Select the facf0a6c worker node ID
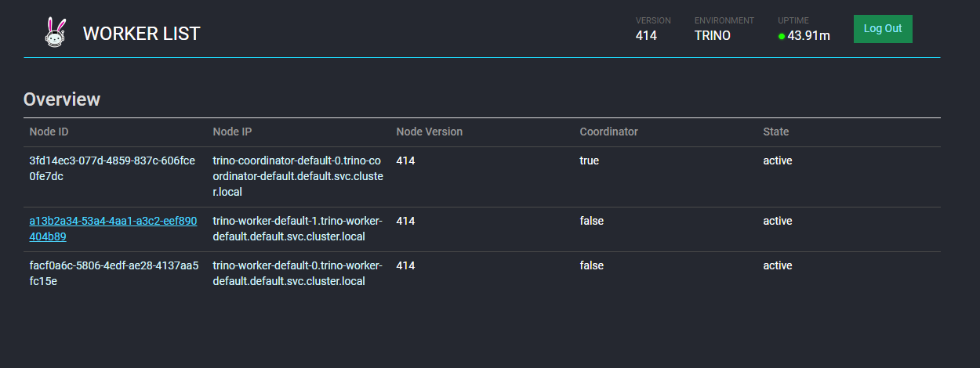The width and height of the screenshot is (980, 368). point(114,273)
